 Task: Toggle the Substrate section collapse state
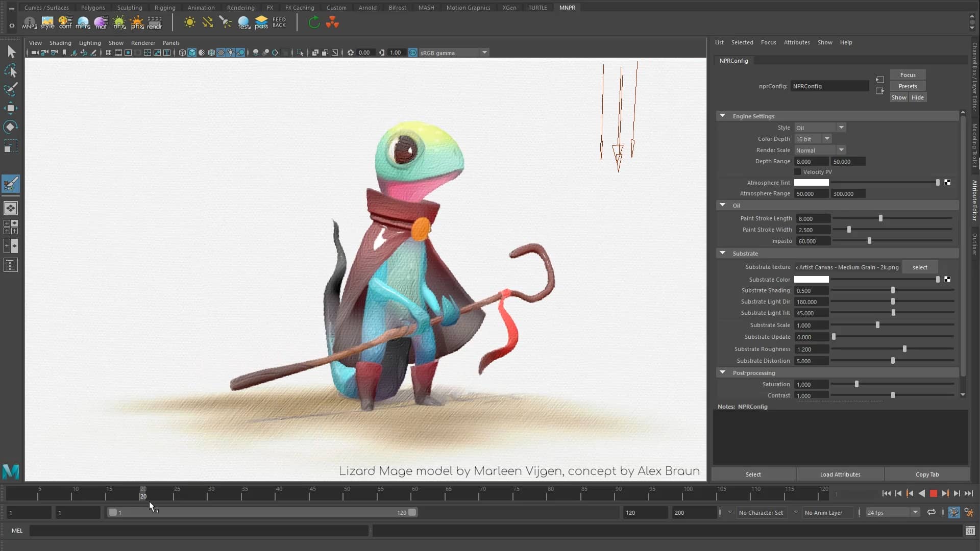[723, 253]
